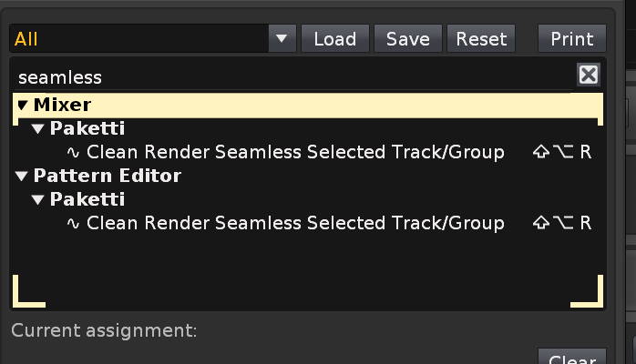Image resolution: width=636 pixels, height=364 pixels.
Task: Select Clean Render Seamless entry under Mixer
Action: [x=294, y=152]
